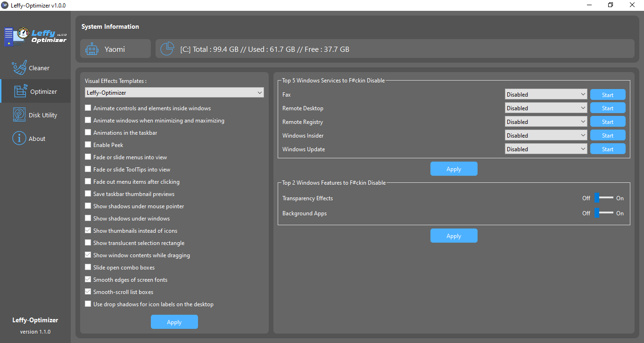Expand the Windows Update status dropdown
Screen dimensions: 644x343
(x=545, y=148)
